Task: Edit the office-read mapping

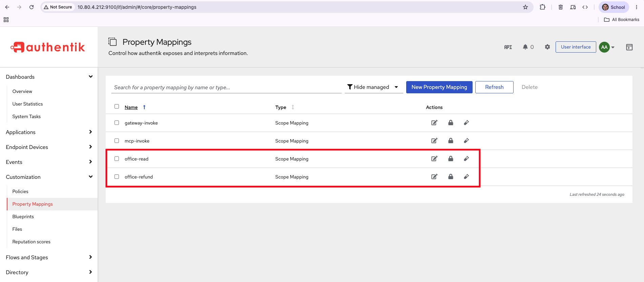Action: click(434, 158)
